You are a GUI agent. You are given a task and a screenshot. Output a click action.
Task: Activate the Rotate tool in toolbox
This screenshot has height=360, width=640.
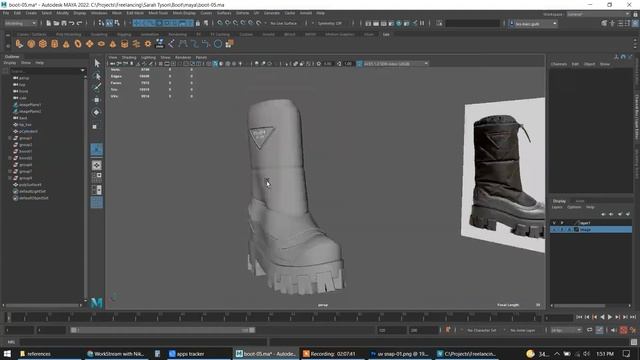click(97, 112)
